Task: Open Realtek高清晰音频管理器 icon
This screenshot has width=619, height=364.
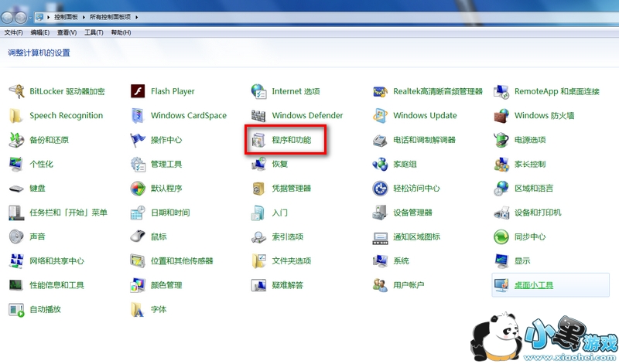Action: (380, 91)
